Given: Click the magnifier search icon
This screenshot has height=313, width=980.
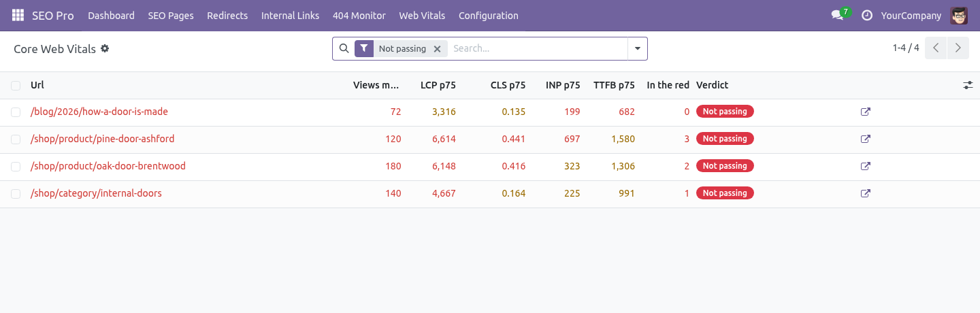Looking at the screenshot, I should 344,48.
